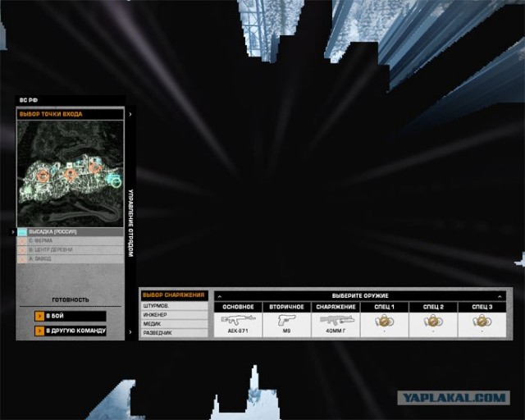Select the left orange flag marker on map
Screen dimensions: 525x420
[x=43, y=176]
